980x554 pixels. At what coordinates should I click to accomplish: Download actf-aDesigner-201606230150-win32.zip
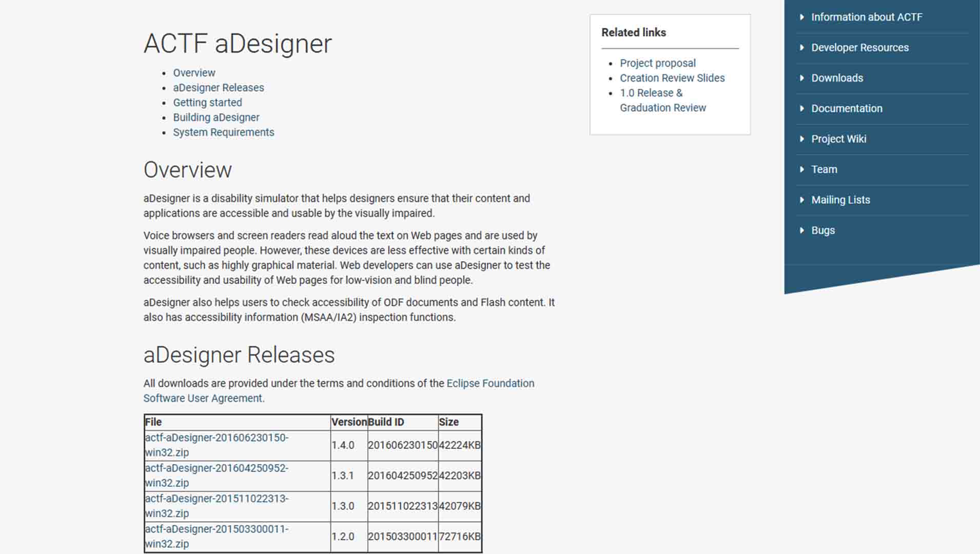coord(216,445)
